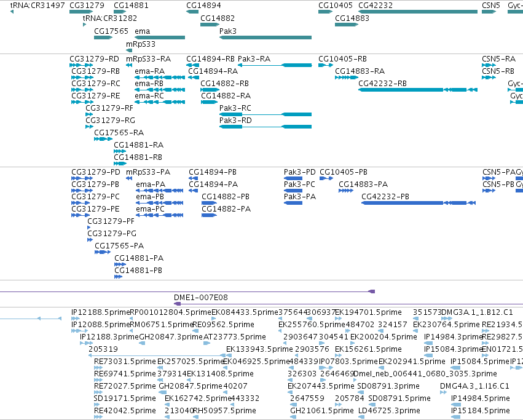Open the CG31279-RF transcript label
The image size is (523, 420).
[109, 108]
